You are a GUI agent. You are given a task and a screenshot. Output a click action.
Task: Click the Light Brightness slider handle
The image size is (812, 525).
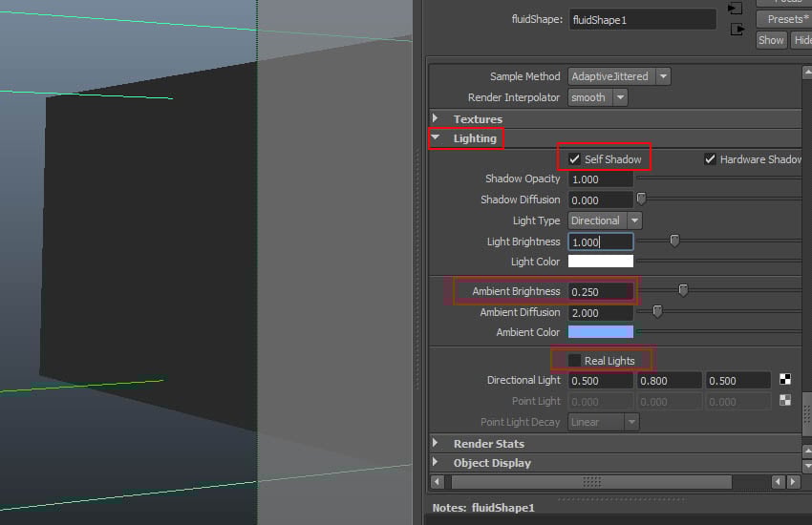pyautogui.click(x=674, y=241)
